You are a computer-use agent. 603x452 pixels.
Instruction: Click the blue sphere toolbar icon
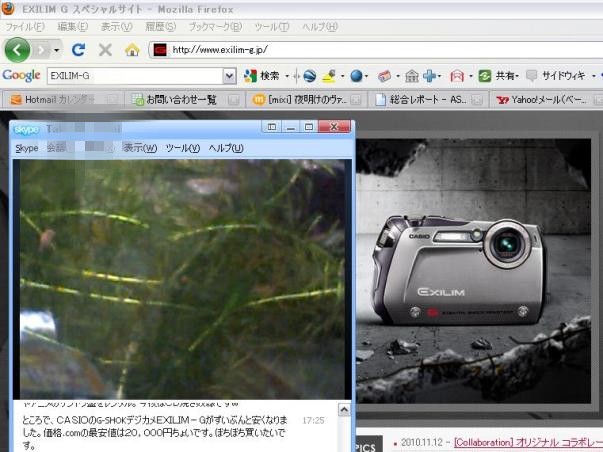356,76
